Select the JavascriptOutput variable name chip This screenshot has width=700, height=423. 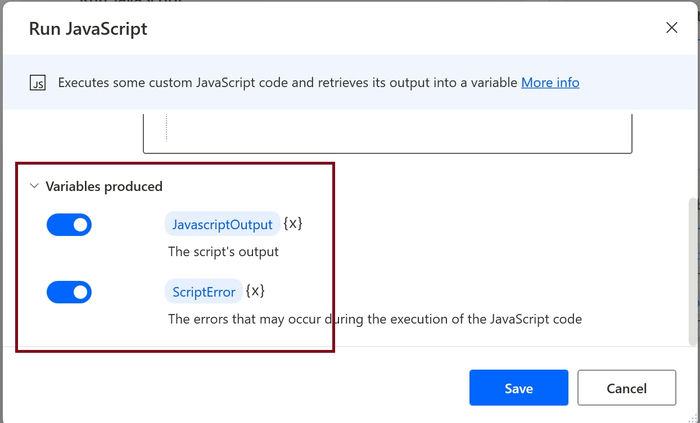(222, 224)
